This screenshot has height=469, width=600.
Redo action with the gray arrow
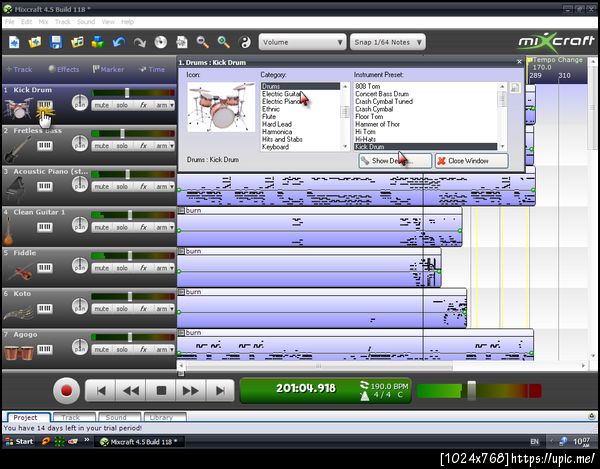[140, 42]
